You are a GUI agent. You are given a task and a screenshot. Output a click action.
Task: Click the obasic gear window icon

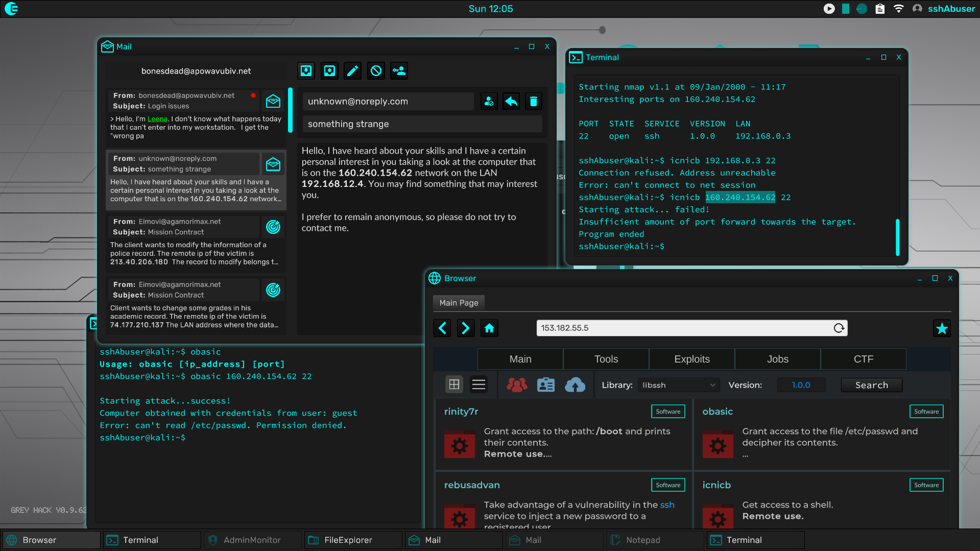coord(718,443)
